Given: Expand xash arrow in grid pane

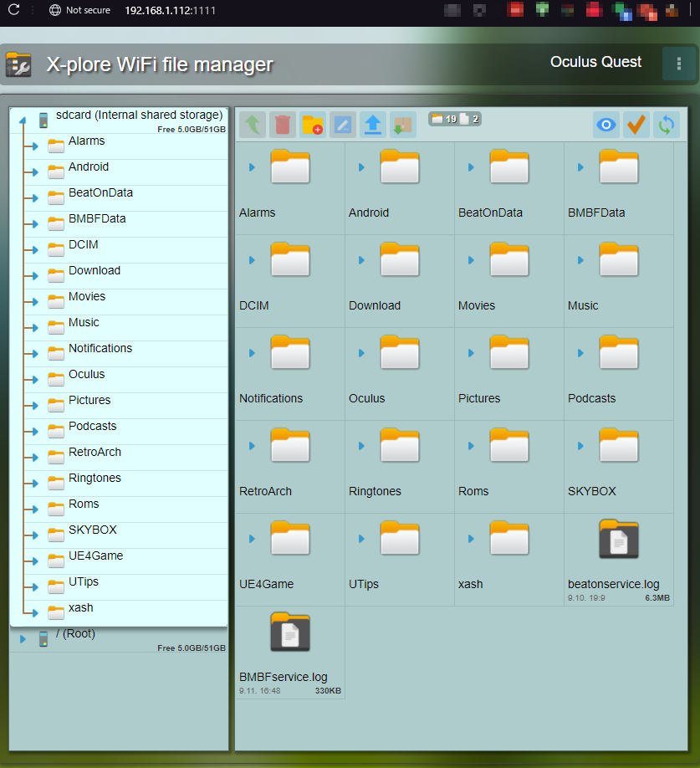Looking at the screenshot, I should pos(471,539).
